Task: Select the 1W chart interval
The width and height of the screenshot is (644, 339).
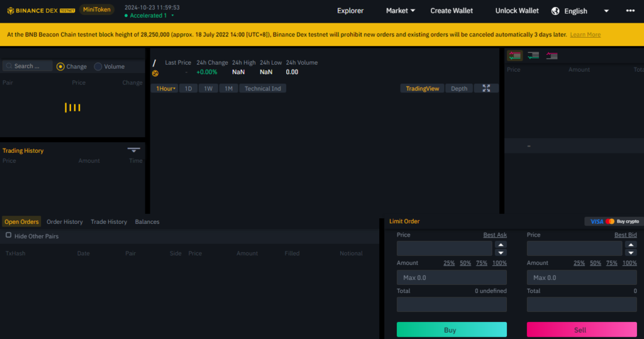Action: pos(208,88)
